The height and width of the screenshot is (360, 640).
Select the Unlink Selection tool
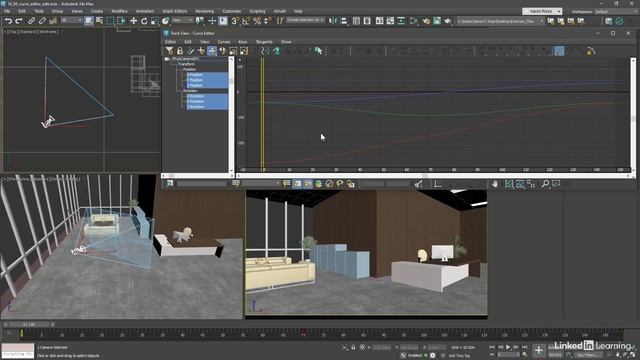coord(42,21)
